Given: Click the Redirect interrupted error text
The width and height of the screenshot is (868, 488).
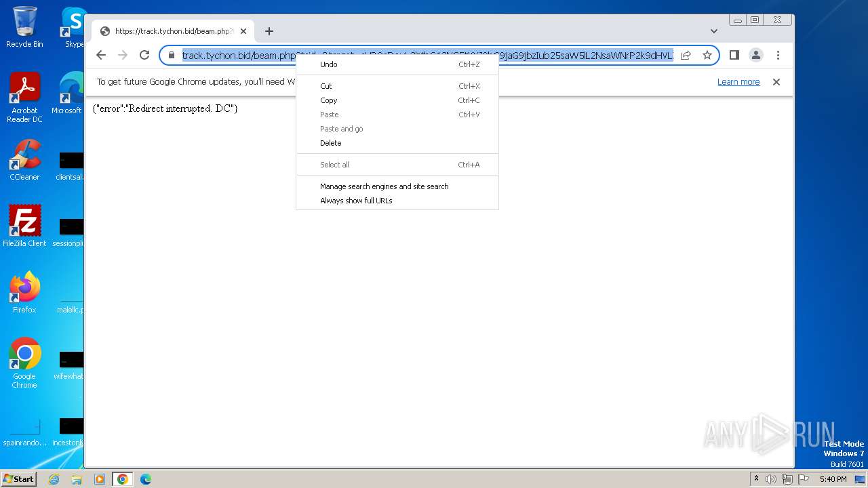Looking at the screenshot, I should 165,108.
